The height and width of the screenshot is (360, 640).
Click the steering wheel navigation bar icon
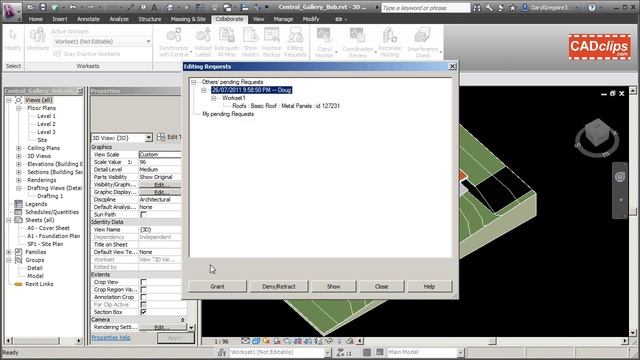620,177
